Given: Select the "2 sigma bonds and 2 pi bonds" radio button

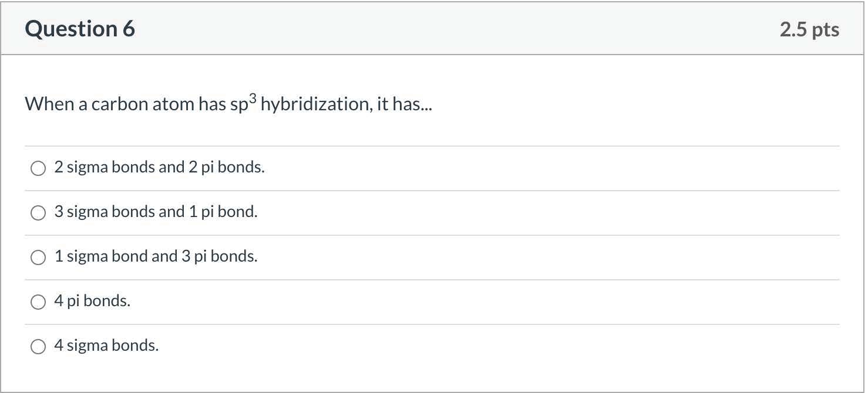Looking at the screenshot, I should [x=38, y=169].
